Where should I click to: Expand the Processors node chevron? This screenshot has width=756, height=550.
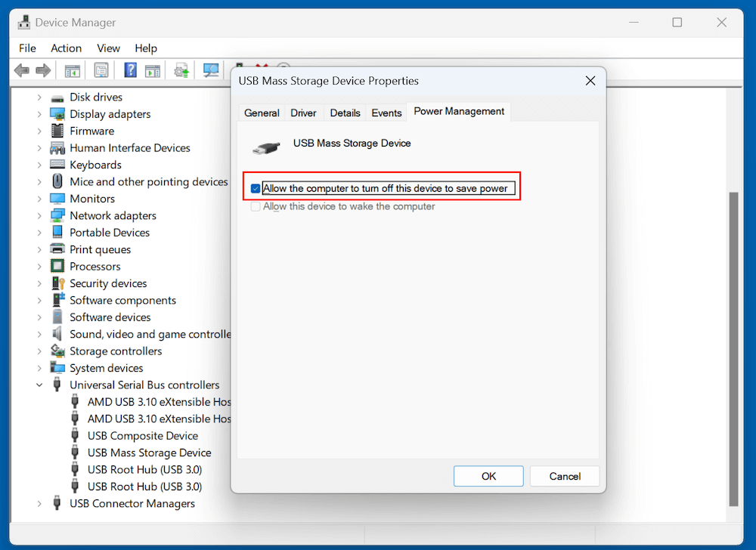click(39, 267)
